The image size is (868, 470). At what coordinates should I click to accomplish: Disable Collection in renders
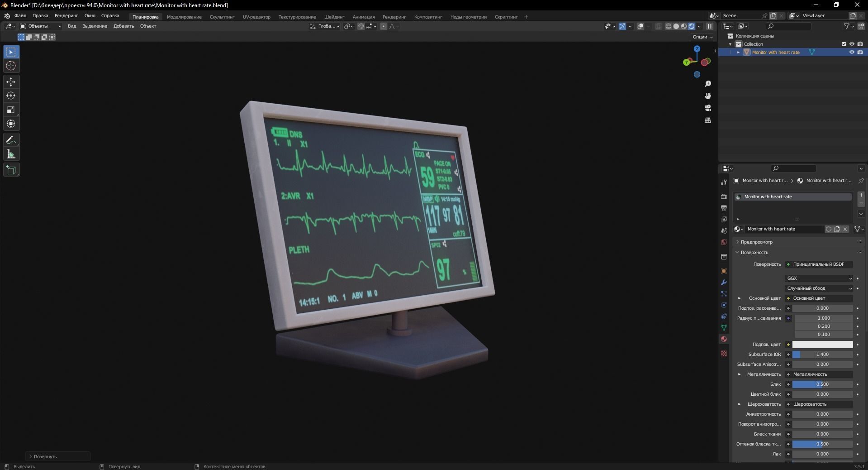(x=860, y=44)
